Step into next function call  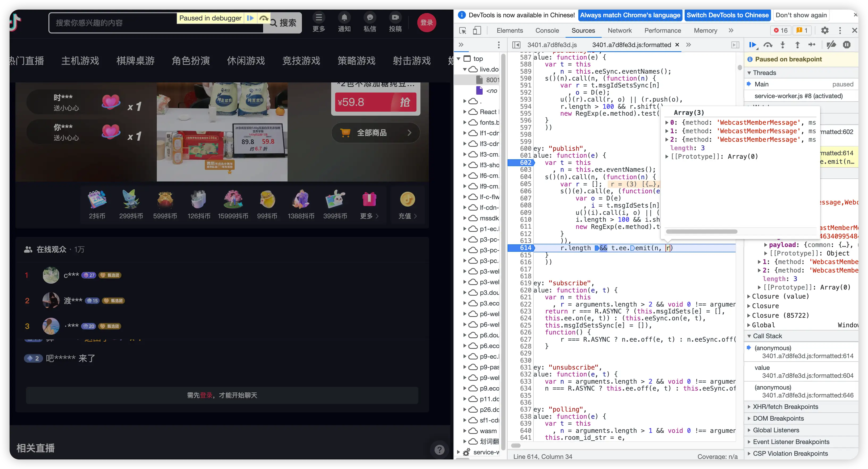point(783,45)
